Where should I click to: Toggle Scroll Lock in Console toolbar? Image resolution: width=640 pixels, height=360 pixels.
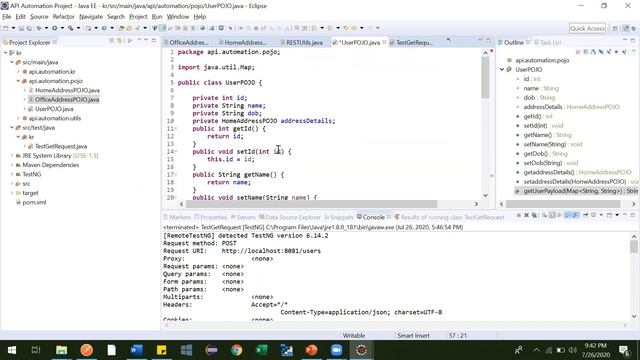tap(551, 215)
